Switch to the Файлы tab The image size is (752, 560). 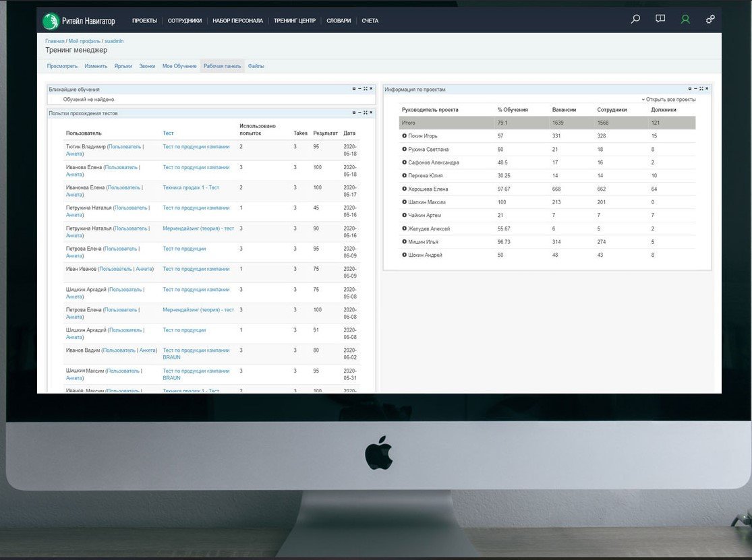256,66
